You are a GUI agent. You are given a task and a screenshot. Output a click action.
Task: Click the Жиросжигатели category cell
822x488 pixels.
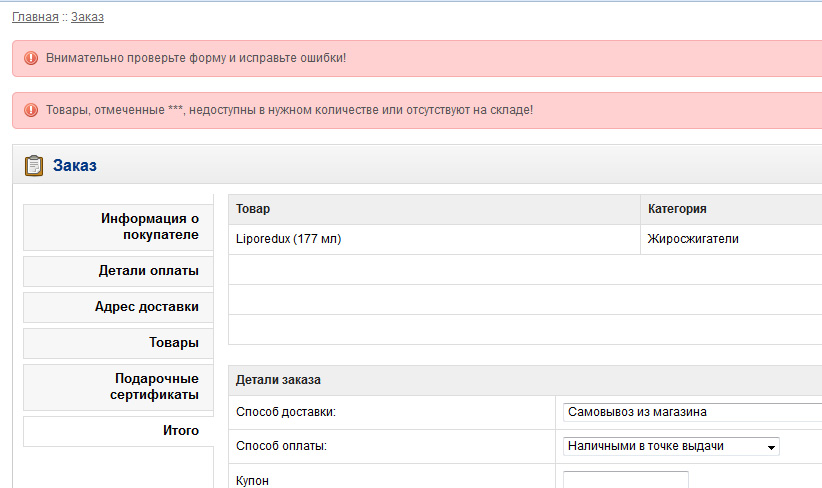click(693, 240)
